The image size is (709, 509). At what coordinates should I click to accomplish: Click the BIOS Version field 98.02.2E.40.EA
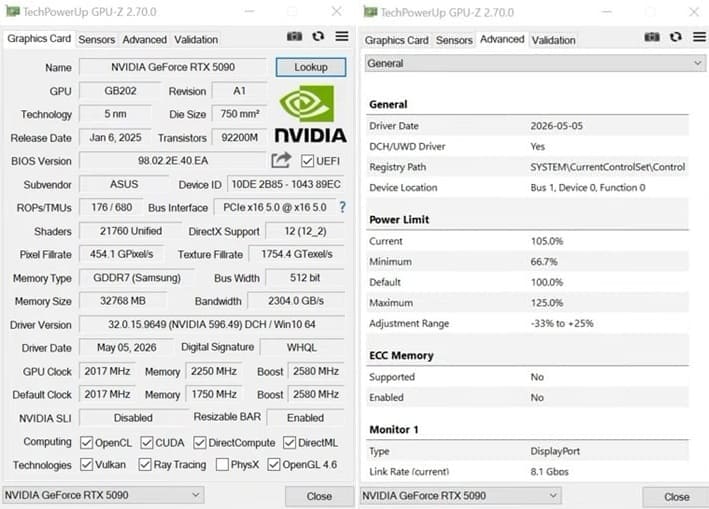point(173,160)
